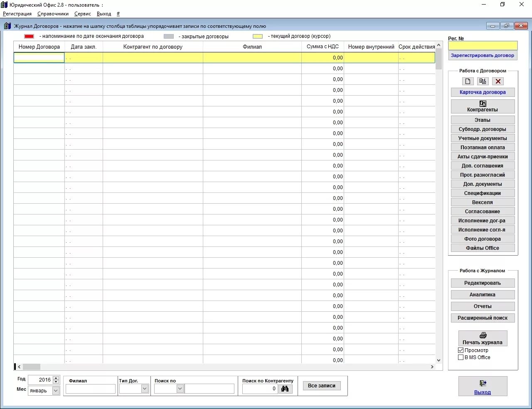Open the Мес month dropdown

[56, 391]
